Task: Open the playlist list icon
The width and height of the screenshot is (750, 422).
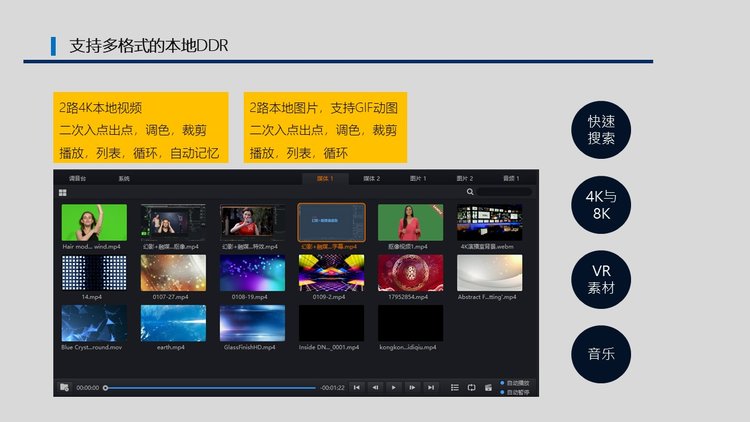Action: pyautogui.click(x=455, y=387)
